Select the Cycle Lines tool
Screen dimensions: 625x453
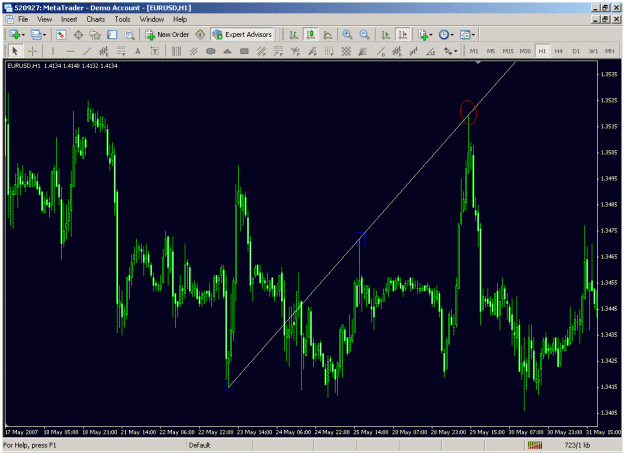176,51
